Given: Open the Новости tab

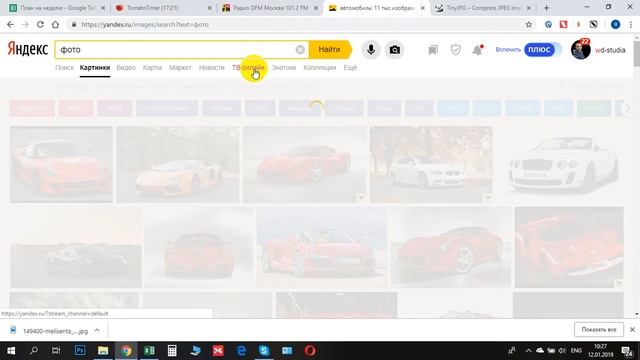Looking at the screenshot, I should tap(211, 68).
